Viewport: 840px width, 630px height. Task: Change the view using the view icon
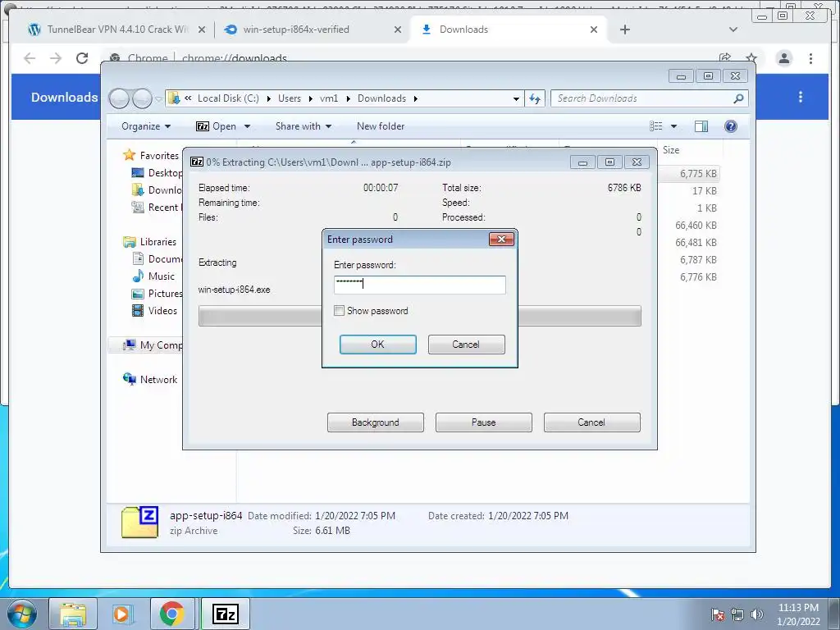pyautogui.click(x=655, y=126)
